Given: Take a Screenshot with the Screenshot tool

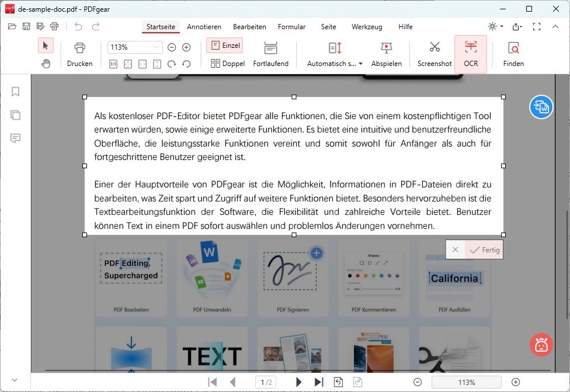Looking at the screenshot, I should [435, 54].
